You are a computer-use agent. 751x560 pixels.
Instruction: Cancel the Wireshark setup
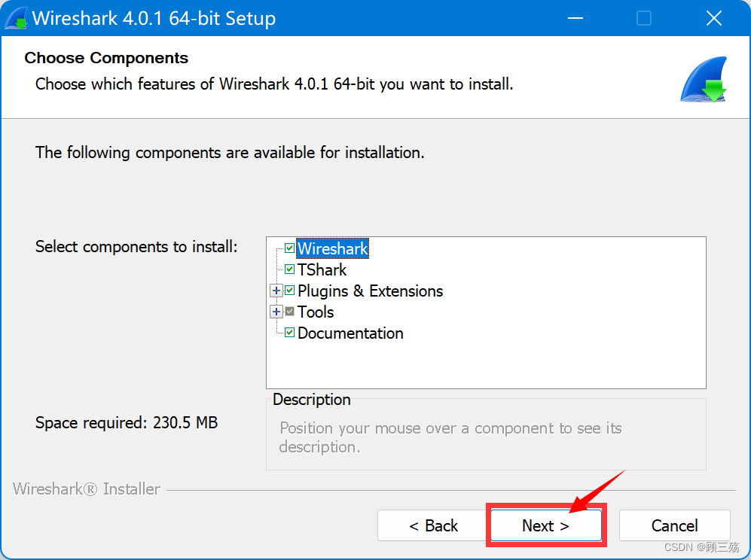674,525
